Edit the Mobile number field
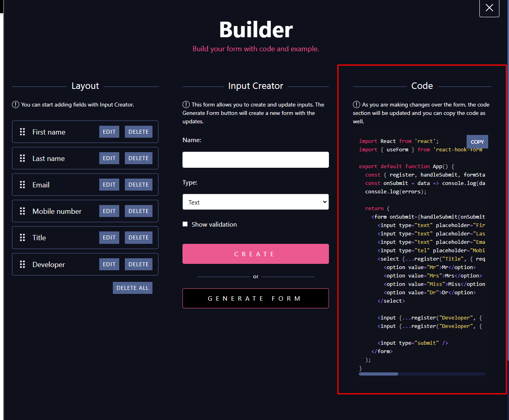509x420 pixels. (x=109, y=211)
